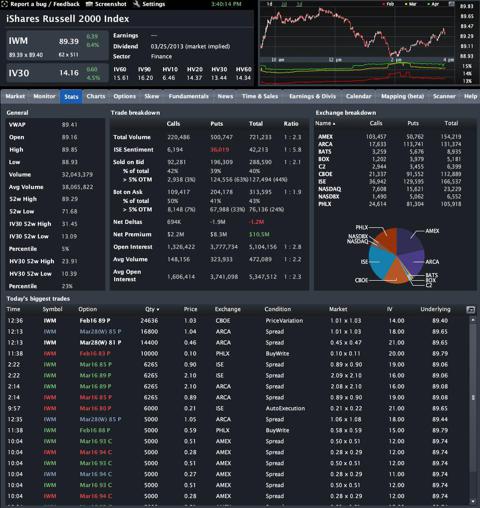The height and width of the screenshot is (508, 480).
Task: Click the Avg Volume value 38,005,822
Action: pos(77,187)
